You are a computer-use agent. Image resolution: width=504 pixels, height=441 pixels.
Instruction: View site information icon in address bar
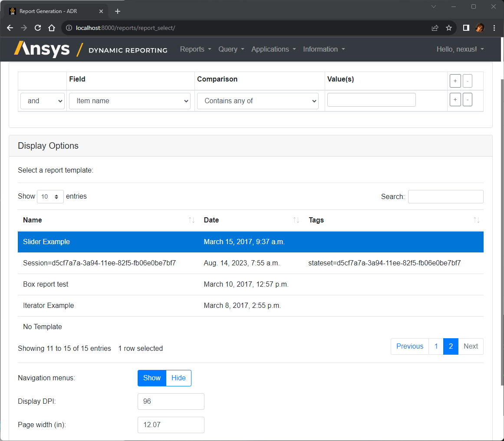point(69,28)
